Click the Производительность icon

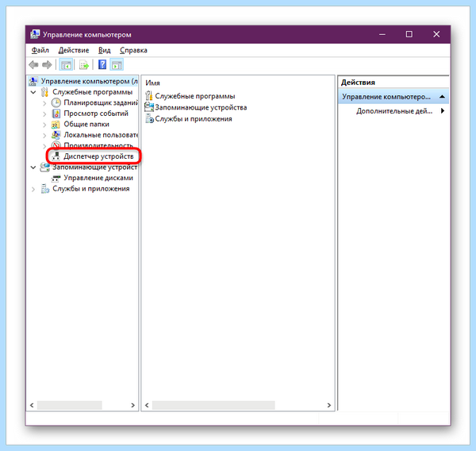coord(56,145)
